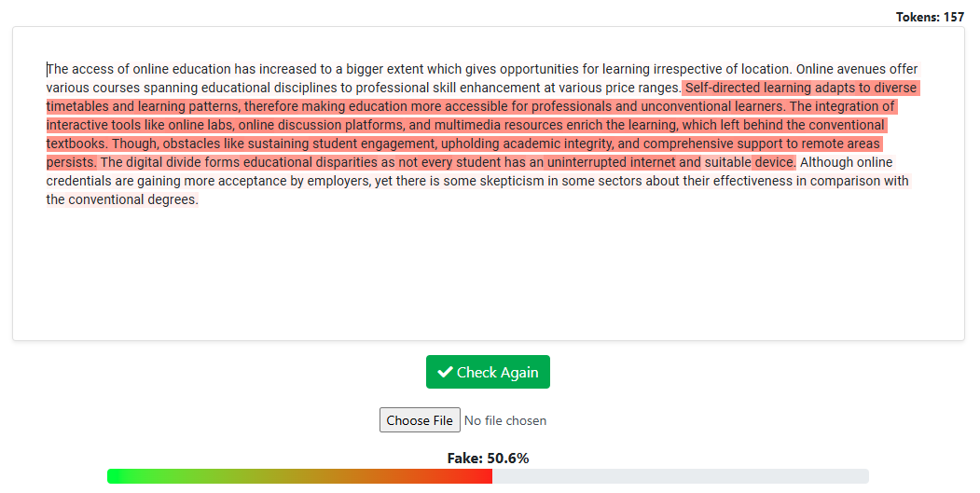Click the gray unfilled part of the progress bar

point(681,476)
